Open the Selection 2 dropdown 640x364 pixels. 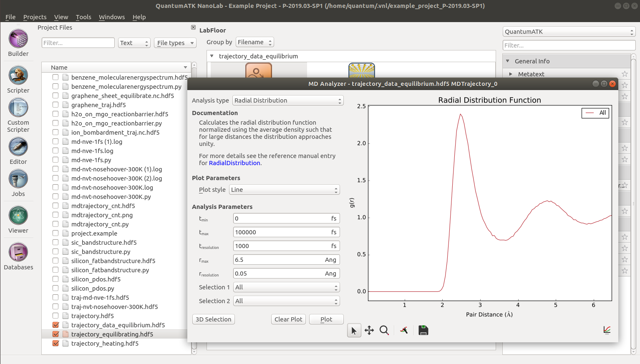click(287, 301)
